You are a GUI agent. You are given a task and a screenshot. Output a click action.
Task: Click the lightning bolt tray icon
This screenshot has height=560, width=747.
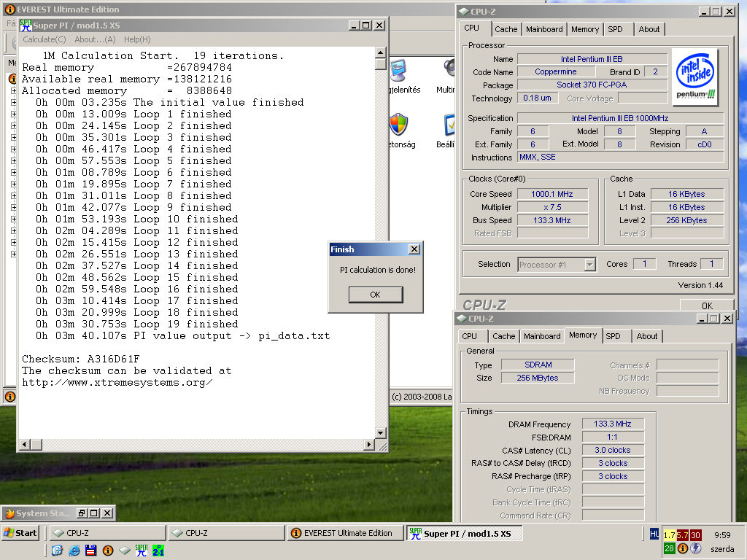tap(695, 548)
